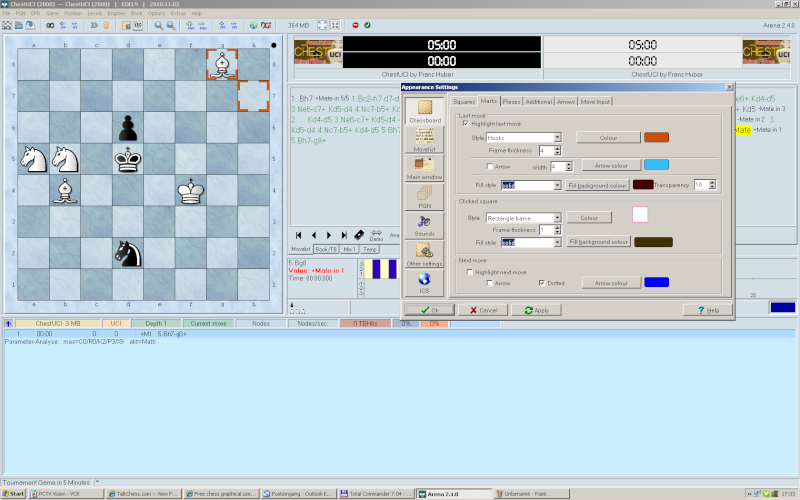
Task: Adjust Clicked square Frame thickness stepper
Action: coord(557,230)
